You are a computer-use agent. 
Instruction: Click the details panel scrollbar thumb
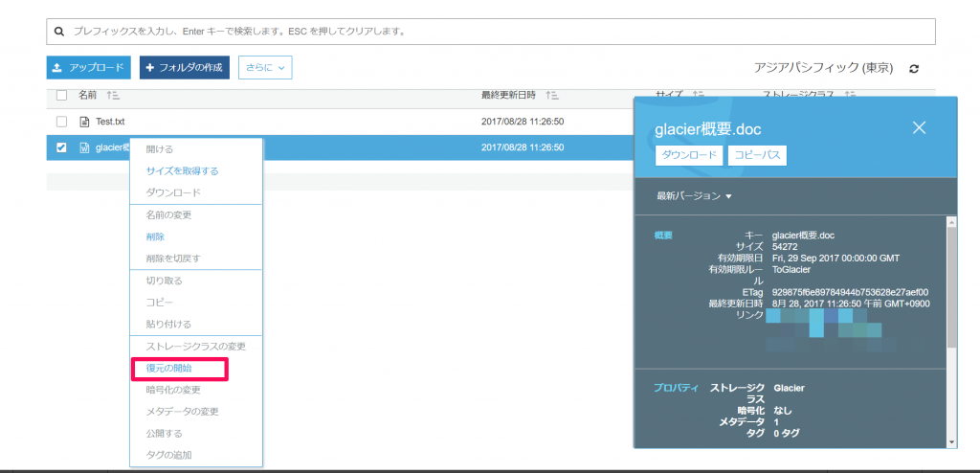(x=952, y=288)
